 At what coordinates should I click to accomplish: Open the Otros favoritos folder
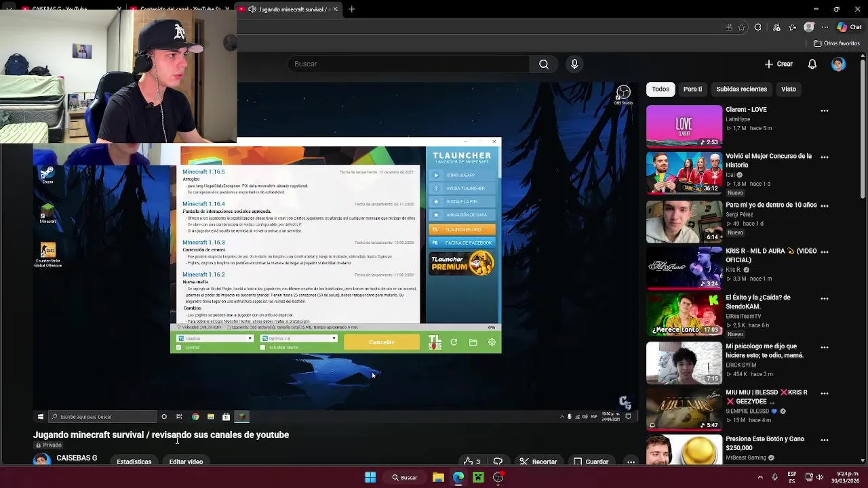837,43
